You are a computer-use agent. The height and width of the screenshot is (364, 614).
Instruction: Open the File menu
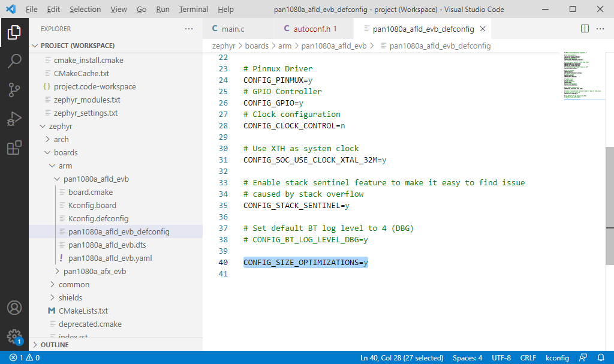31,10
